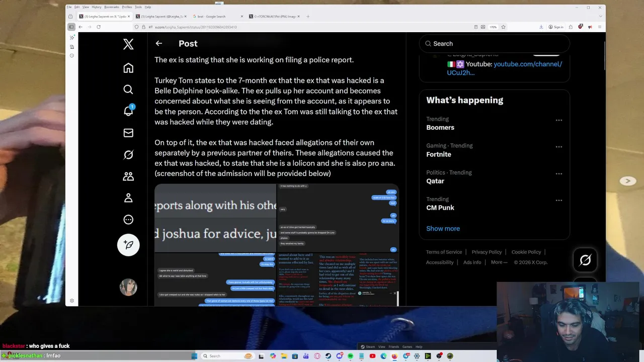Open Messages envelope in sidebar

[128, 133]
